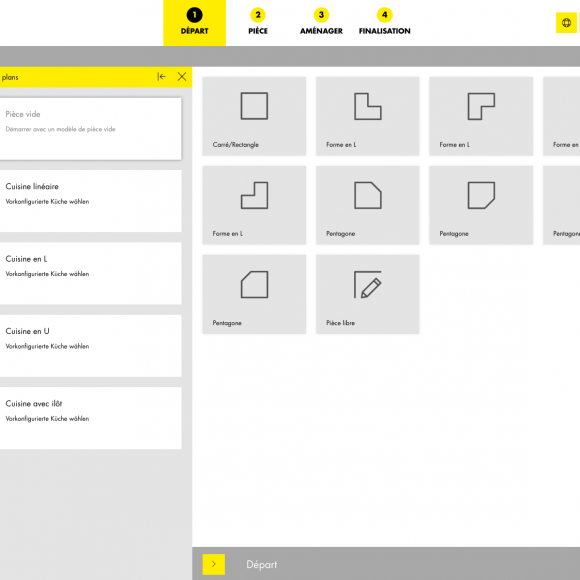This screenshot has height=580, width=580.
Task: Choose the Cuisine avec ilôt template
Action: [90, 418]
